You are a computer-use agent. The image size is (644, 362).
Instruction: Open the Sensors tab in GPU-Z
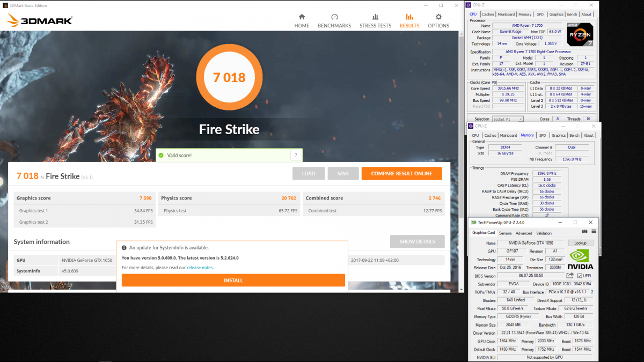(x=505, y=233)
